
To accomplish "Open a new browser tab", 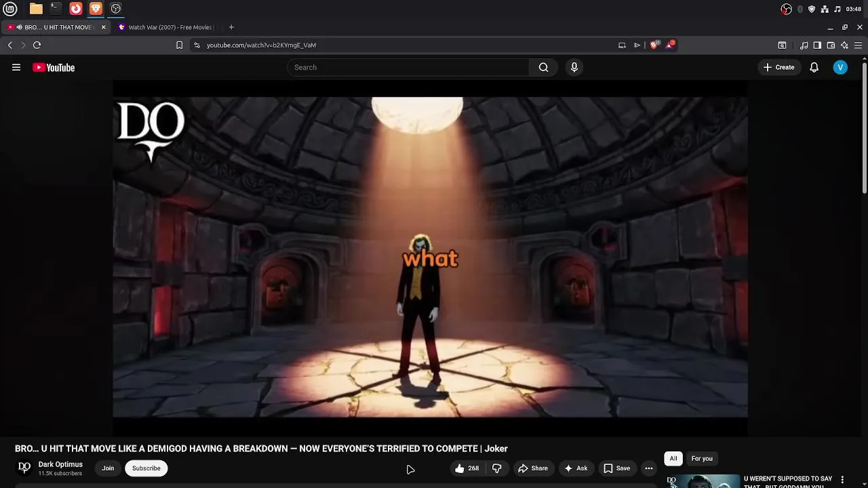I will pos(231,27).
